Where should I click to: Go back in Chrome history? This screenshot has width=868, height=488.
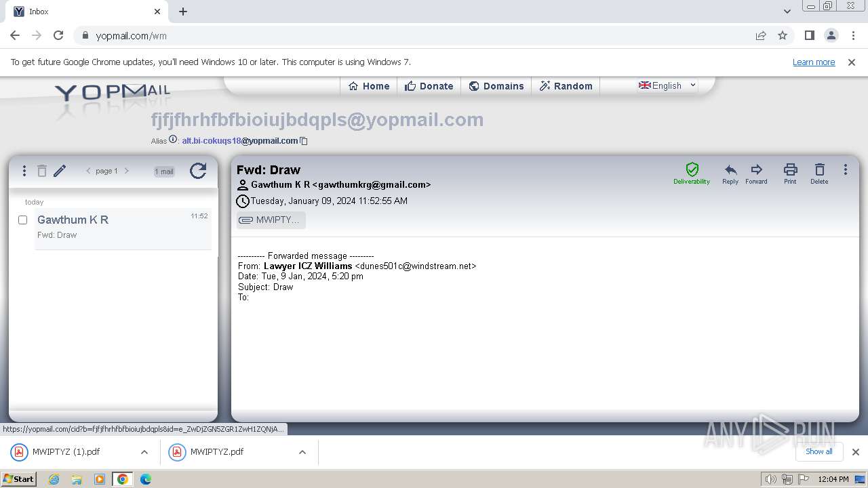pos(15,35)
